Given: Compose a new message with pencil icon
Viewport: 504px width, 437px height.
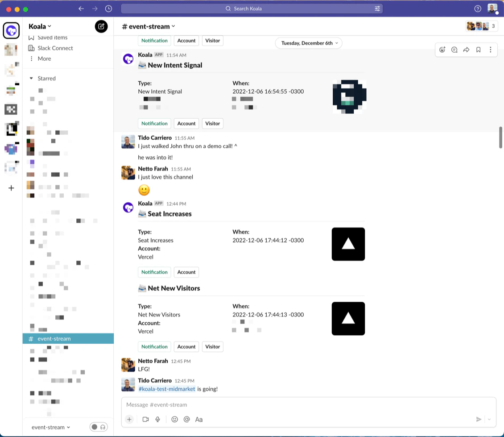Looking at the screenshot, I should [101, 26].
